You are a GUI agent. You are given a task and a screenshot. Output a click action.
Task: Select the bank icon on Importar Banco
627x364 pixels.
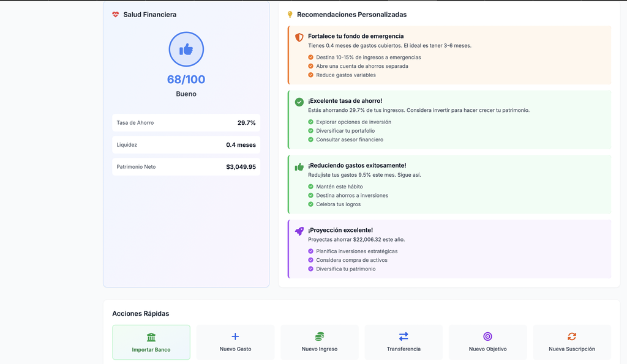(151, 335)
